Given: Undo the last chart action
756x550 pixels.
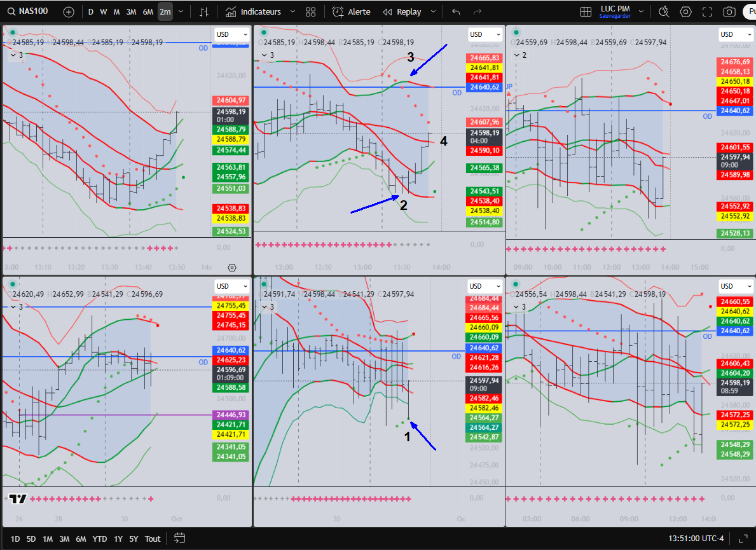Looking at the screenshot, I should tap(456, 11).
